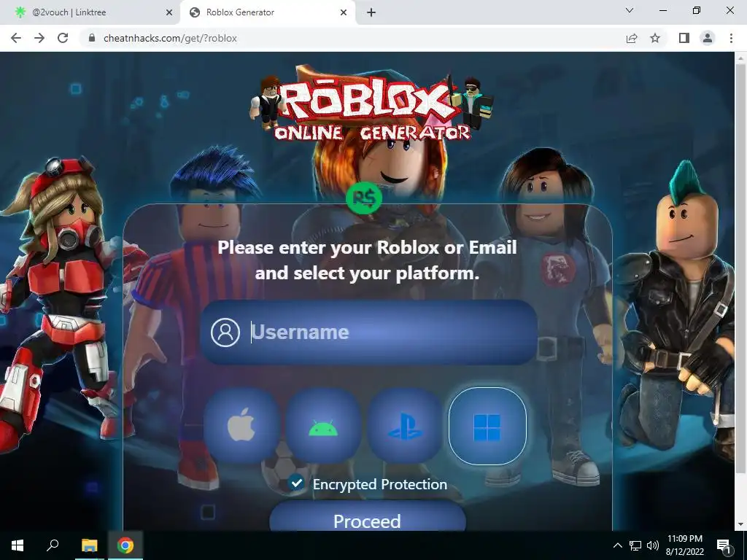This screenshot has width=747, height=560.
Task: Open the taskbar clock and date
Action: [x=684, y=545]
